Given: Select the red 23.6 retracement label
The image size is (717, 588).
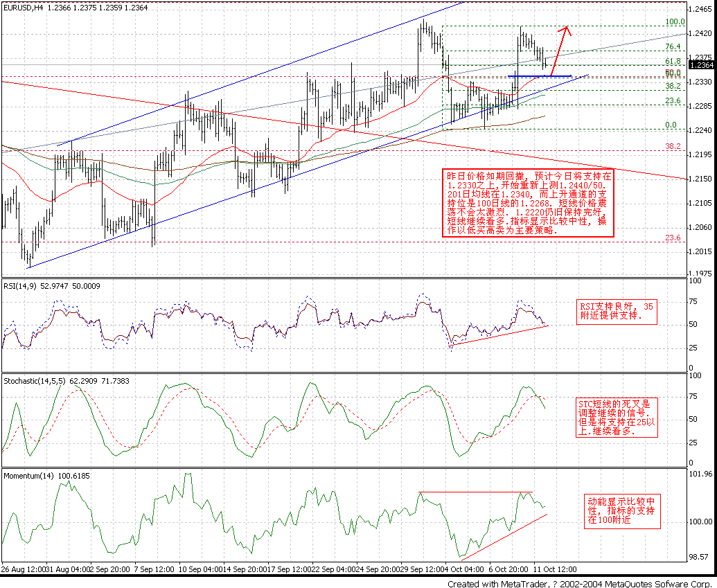Looking at the screenshot, I should pos(673,238).
